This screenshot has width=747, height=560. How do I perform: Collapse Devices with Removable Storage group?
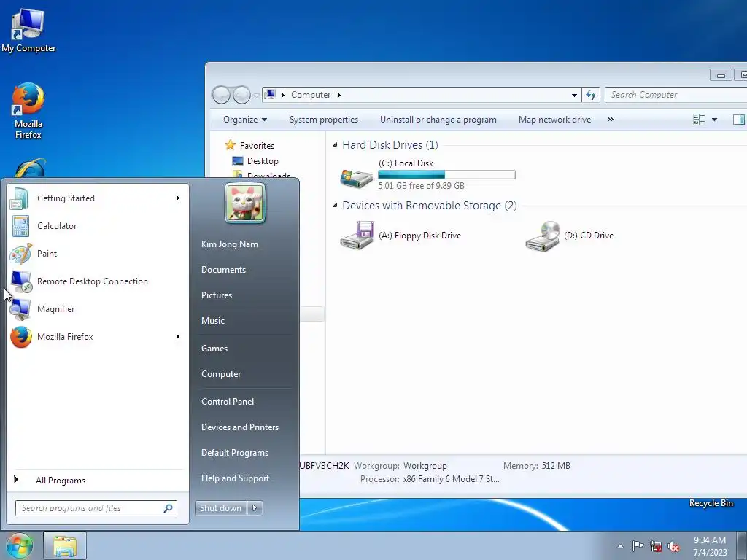click(335, 205)
